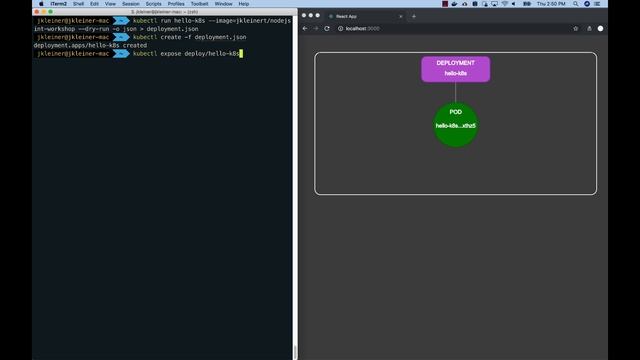
Task: Open the Help menu
Action: 244,4
